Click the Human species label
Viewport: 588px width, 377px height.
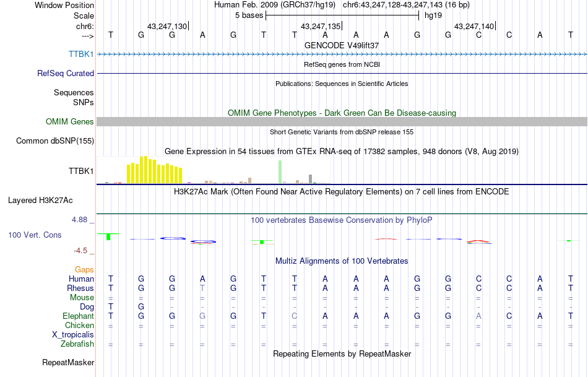pyautogui.click(x=81, y=279)
